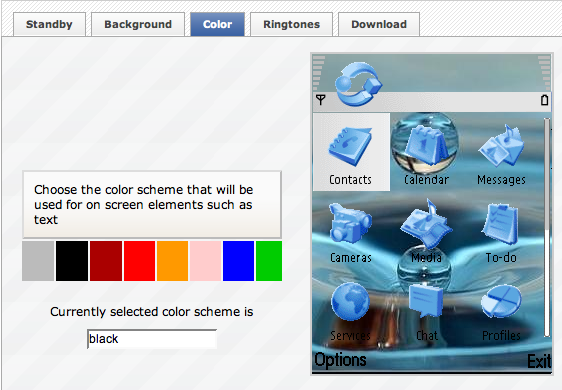Open the To-do clipboard icon
This screenshot has height=390, width=562.
pos(501,224)
